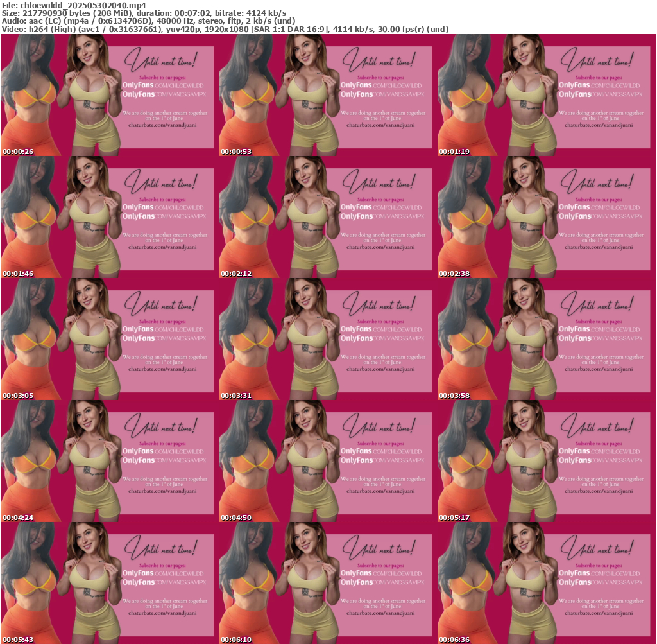Select the thumbnail stamped 00:03:05

click(x=110, y=339)
